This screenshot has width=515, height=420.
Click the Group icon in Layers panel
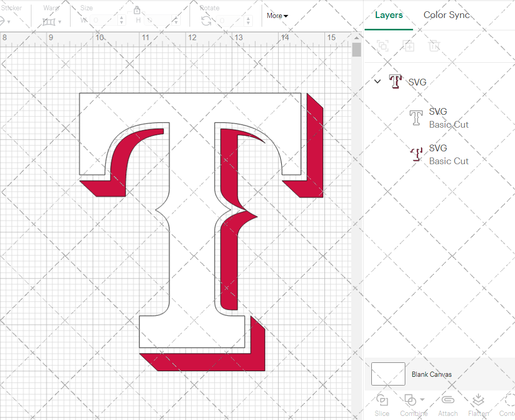click(x=383, y=46)
